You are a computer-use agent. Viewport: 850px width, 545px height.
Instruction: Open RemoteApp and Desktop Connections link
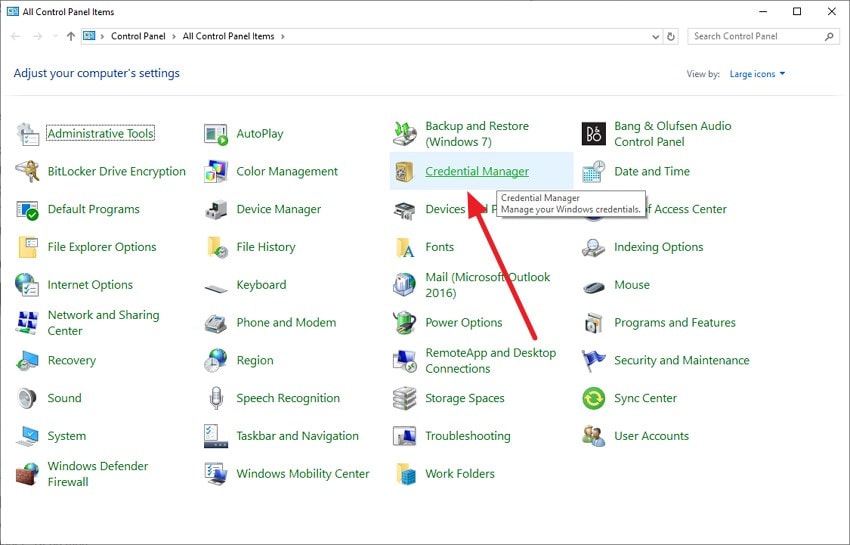tap(491, 361)
